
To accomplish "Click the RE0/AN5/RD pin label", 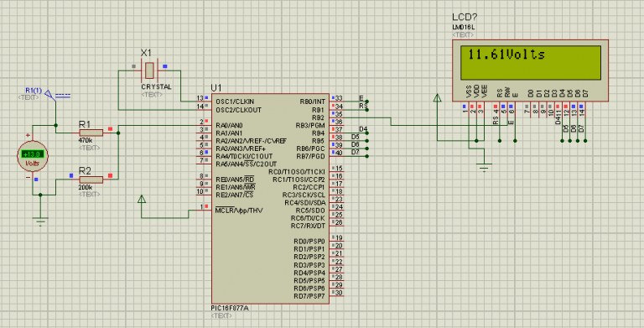I will click(x=235, y=180).
